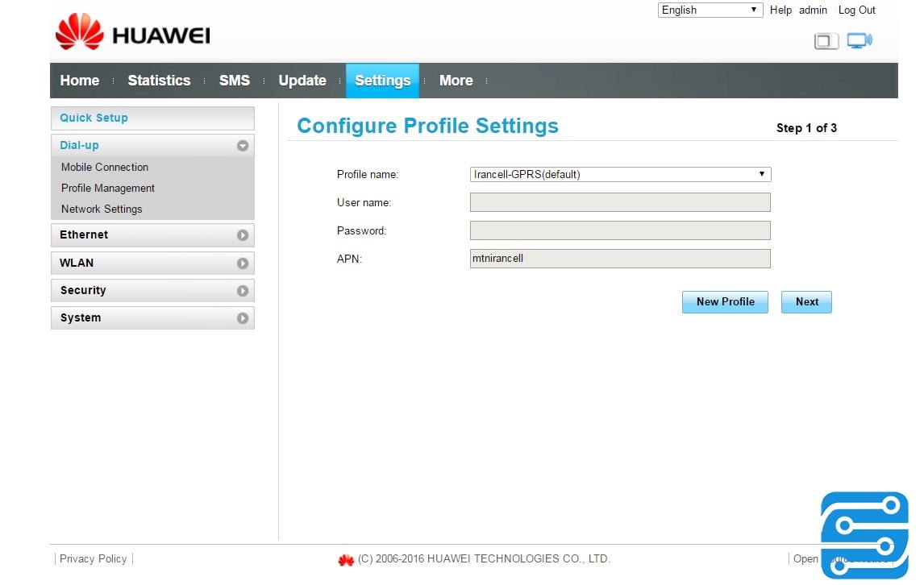The image size is (924, 585).
Task: Click the SIM card status icon
Action: pos(826,40)
